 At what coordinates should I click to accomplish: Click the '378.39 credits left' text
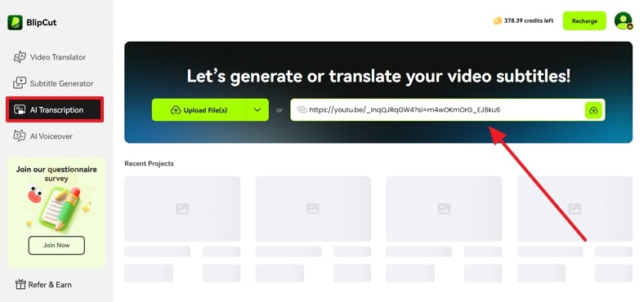coord(529,20)
